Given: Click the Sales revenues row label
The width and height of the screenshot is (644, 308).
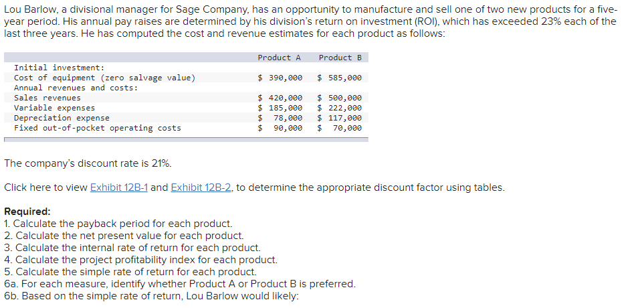Looking at the screenshot, I should point(47,98).
